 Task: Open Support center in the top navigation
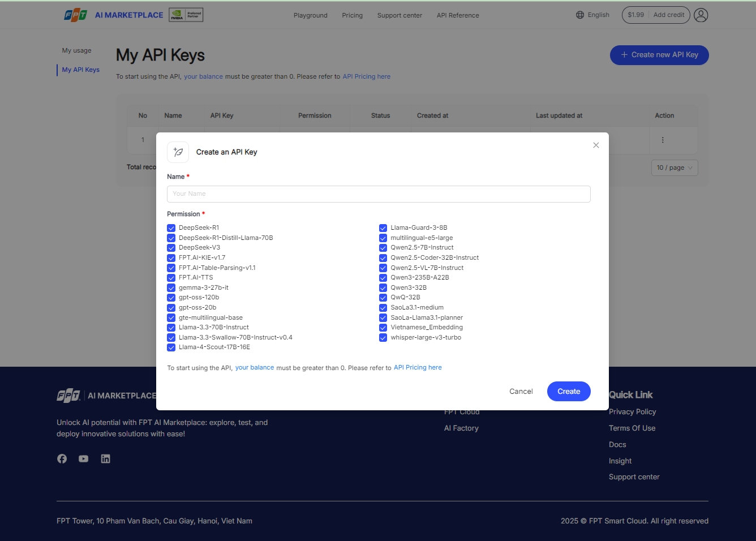(x=400, y=15)
